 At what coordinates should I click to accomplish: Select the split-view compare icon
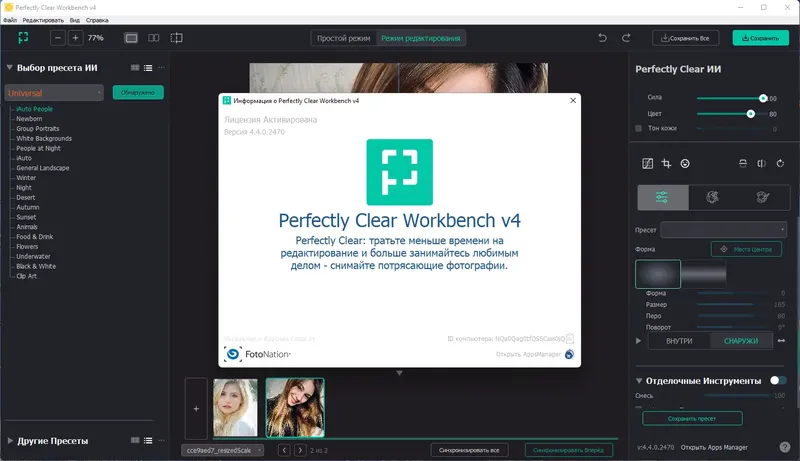177,38
